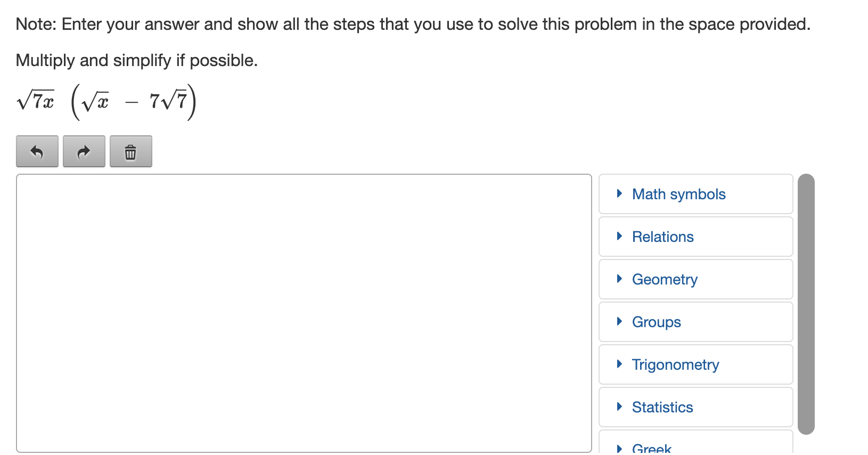Click the trash can delete icon
Viewport: 868px width, 455px height.
pyautogui.click(x=131, y=152)
